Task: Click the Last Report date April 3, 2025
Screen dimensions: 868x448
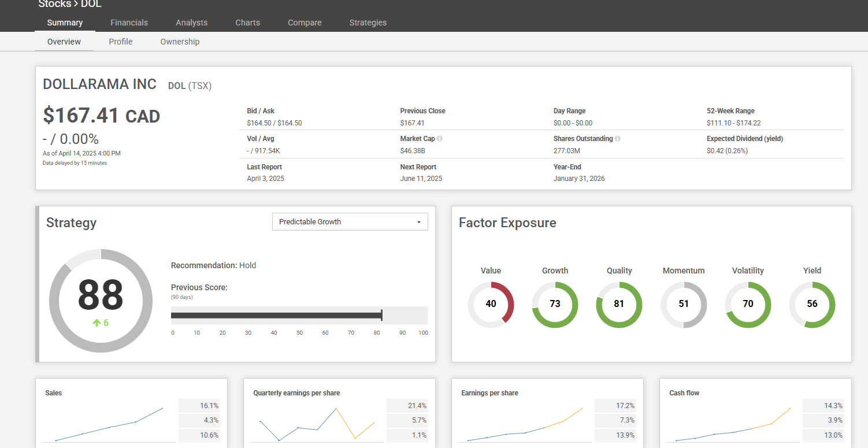Action: [265, 179]
